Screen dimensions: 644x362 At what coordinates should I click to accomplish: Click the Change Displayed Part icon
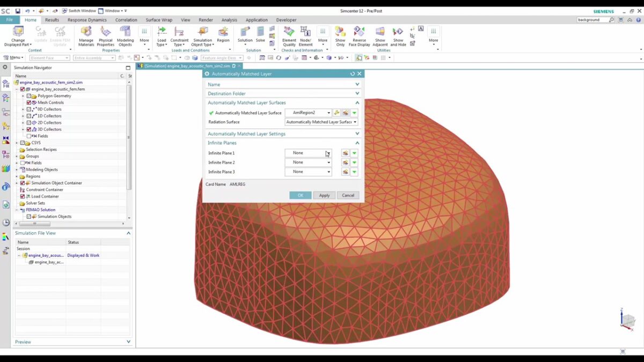point(18,32)
